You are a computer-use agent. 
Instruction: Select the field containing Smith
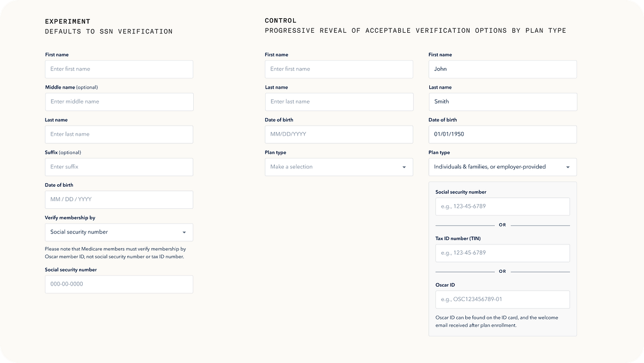point(502,101)
